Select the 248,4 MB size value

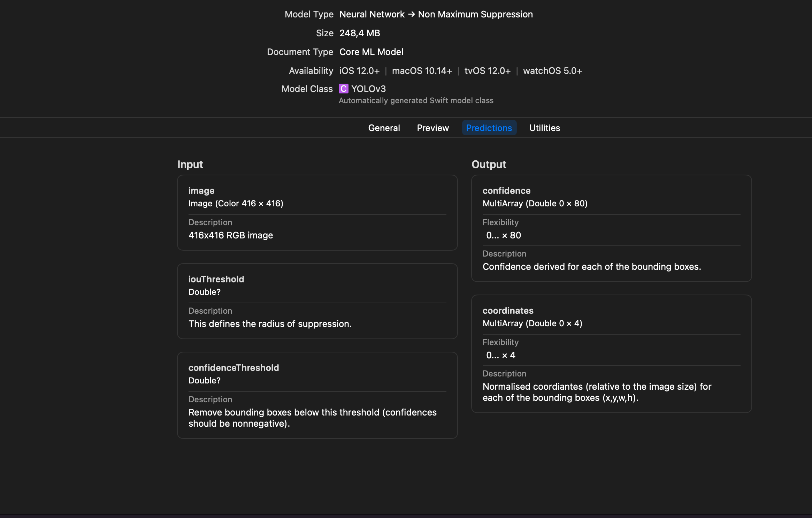point(359,33)
